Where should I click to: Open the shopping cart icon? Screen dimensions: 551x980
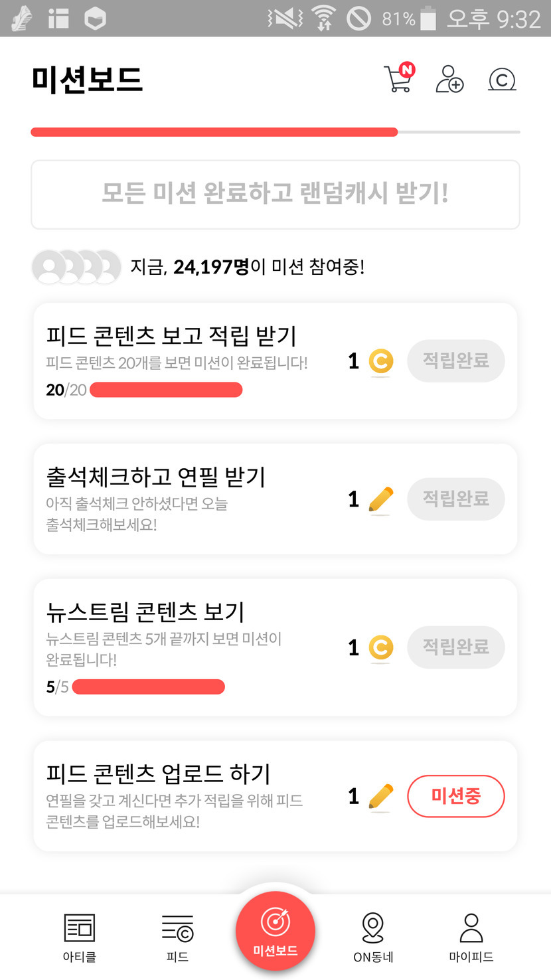click(398, 80)
